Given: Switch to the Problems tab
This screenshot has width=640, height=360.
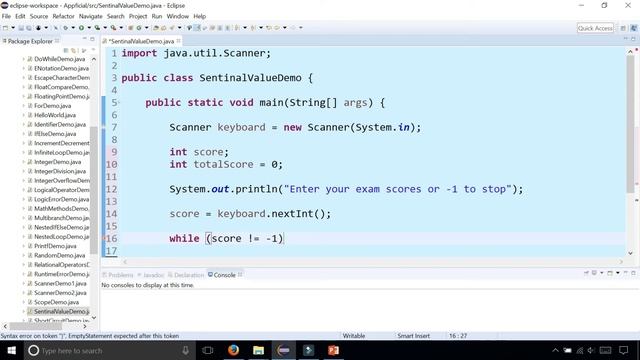Looking at the screenshot, I should click(118, 275).
